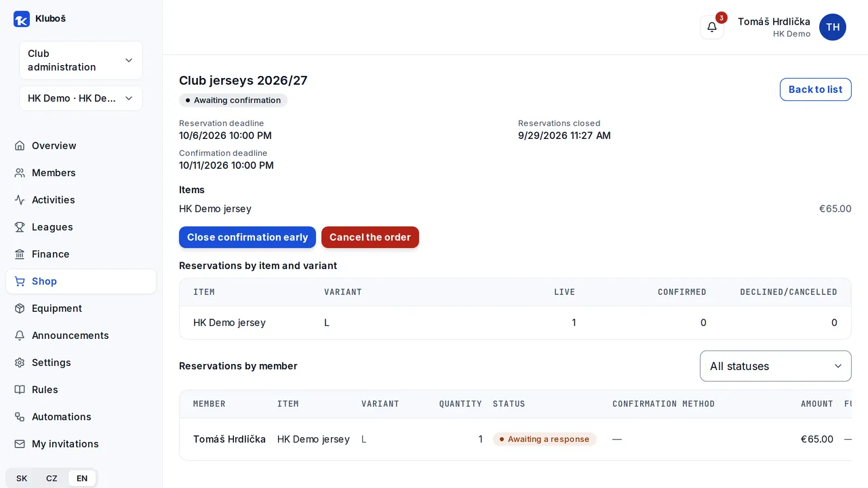868x488 pixels.
Task: Click user name Tomáš Hrdlička in header
Action: pyautogui.click(x=774, y=22)
